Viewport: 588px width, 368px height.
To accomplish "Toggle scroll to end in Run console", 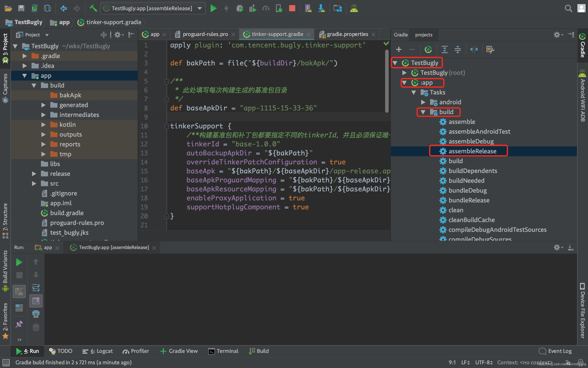I will [36, 301].
